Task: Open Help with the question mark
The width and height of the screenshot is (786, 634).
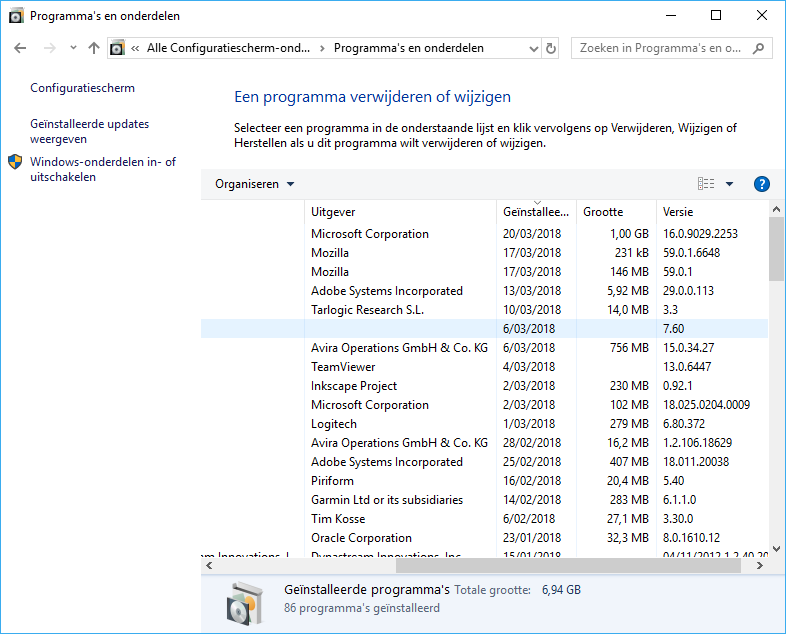Action: coord(761,184)
